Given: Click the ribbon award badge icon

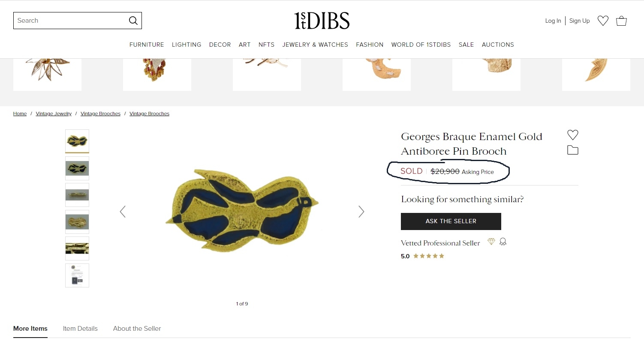Looking at the screenshot, I should coord(503,242).
